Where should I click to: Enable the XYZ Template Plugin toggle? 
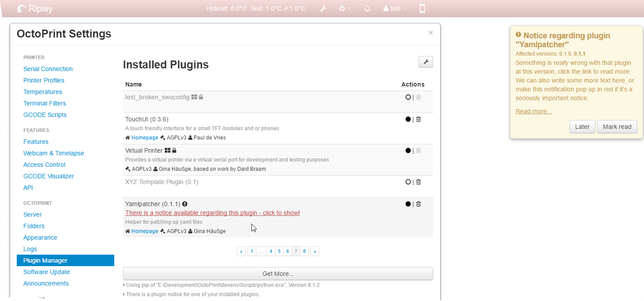click(408, 182)
